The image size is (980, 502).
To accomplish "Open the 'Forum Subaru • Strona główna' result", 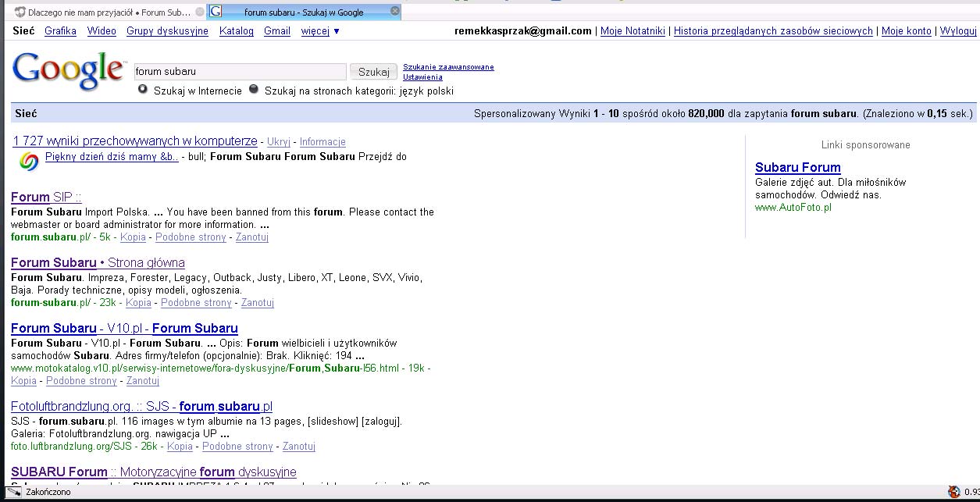I will coord(98,263).
